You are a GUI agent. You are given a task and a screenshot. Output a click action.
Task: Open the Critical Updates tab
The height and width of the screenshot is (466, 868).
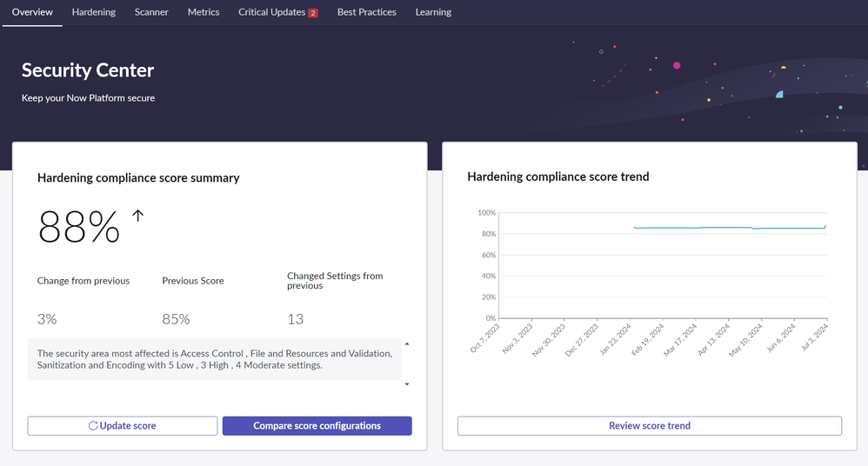[278, 12]
